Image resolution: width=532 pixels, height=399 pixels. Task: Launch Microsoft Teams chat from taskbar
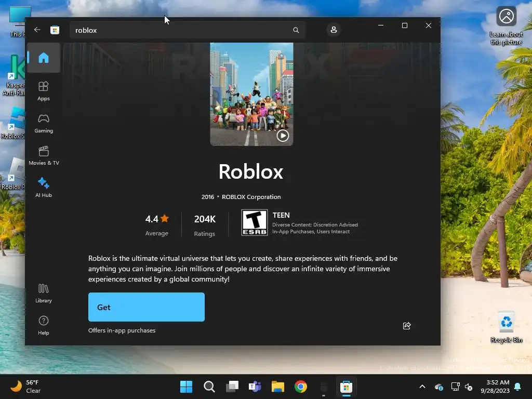point(255,387)
